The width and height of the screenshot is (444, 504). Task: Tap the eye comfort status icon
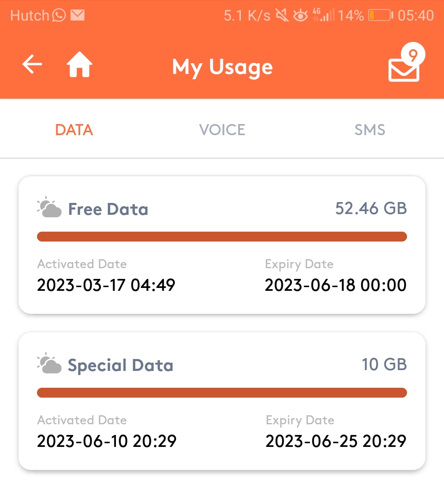coord(301,16)
